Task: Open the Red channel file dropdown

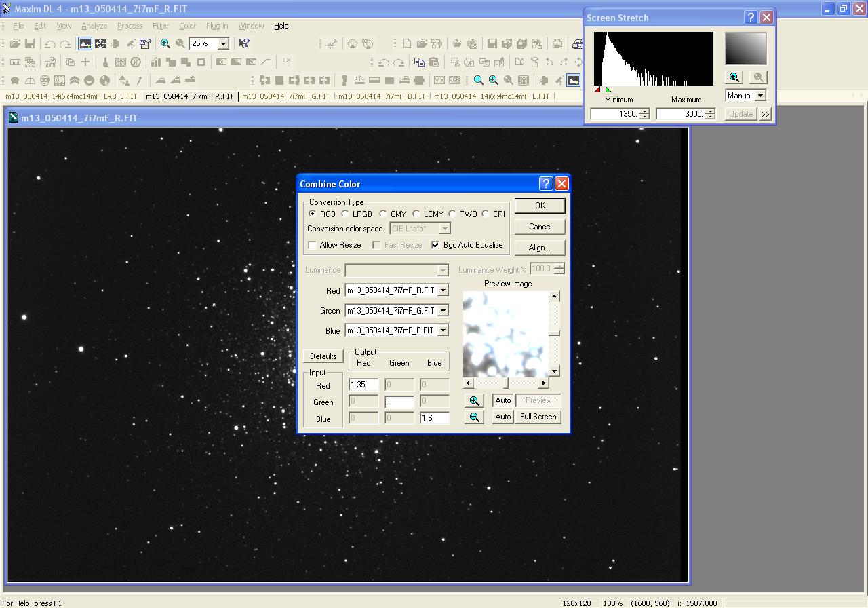Action: coord(443,290)
